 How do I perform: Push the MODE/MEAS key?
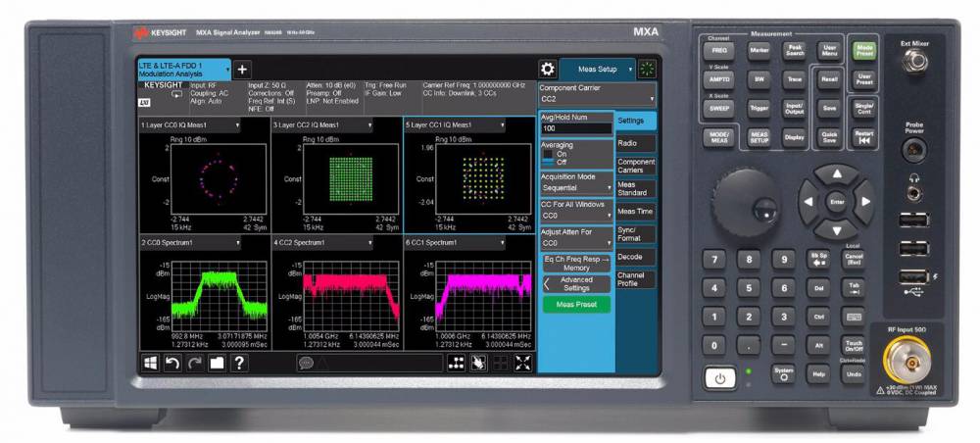coord(718,138)
